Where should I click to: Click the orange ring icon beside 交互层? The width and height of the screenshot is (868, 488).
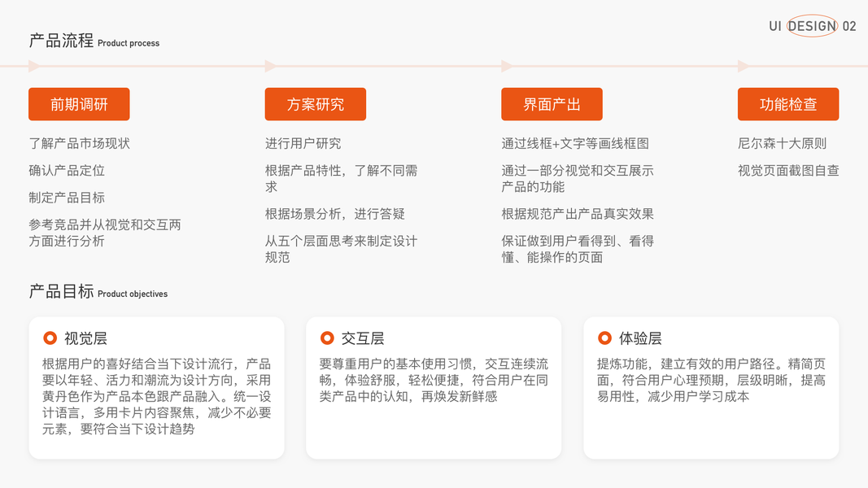(327, 338)
